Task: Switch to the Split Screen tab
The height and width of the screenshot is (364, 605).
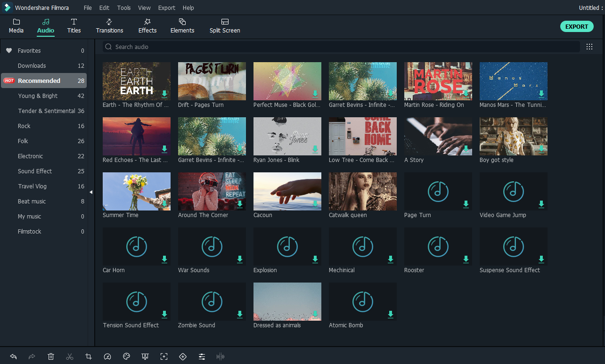Action: click(x=225, y=26)
